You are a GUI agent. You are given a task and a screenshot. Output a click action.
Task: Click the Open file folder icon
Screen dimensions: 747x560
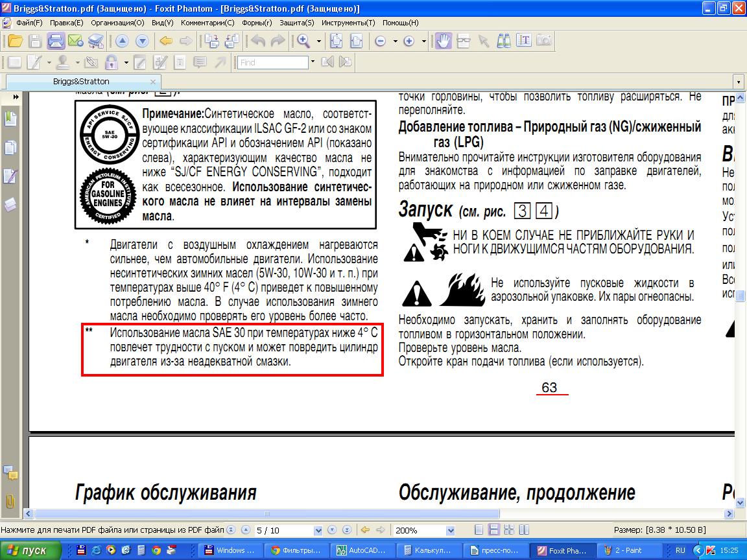click(14, 41)
